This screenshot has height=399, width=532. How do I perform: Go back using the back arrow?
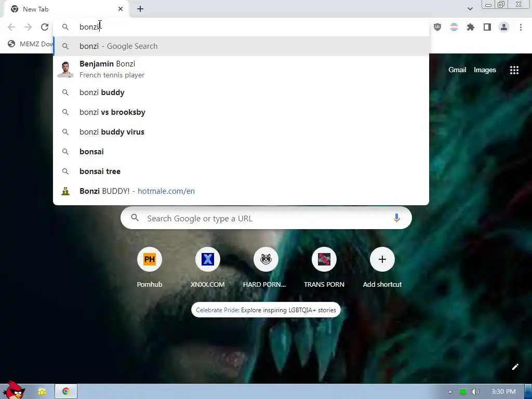click(11, 27)
